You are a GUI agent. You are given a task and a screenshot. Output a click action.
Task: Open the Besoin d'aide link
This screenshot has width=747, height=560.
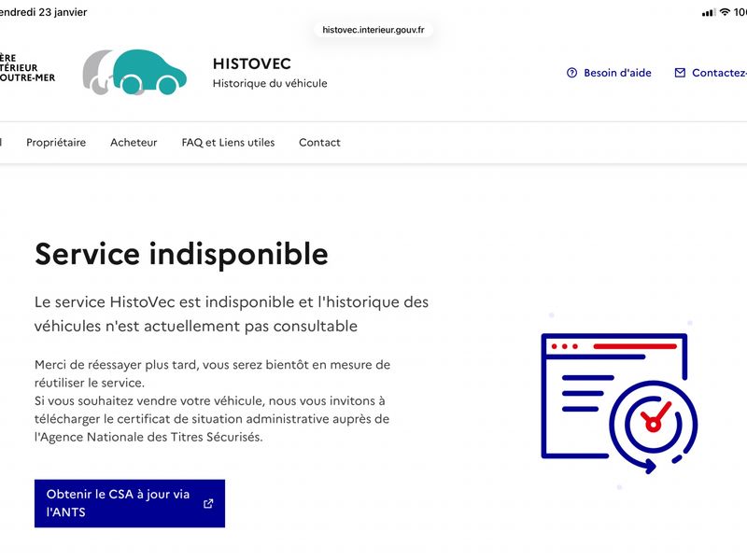click(617, 73)
